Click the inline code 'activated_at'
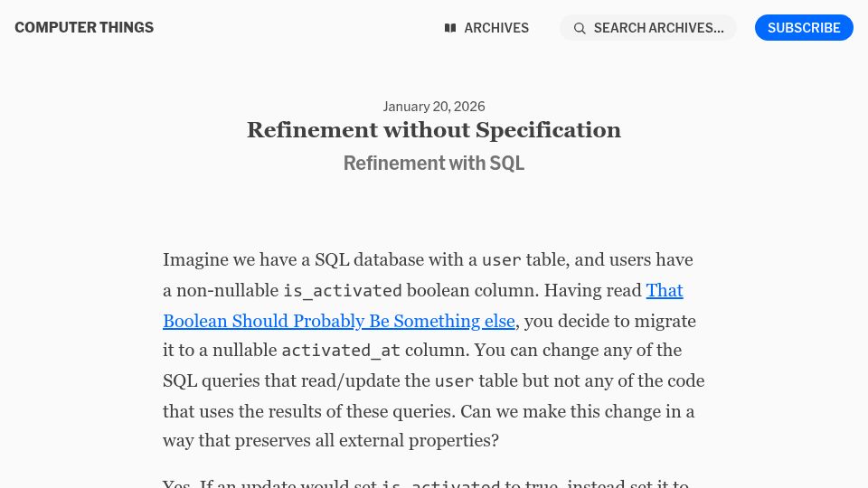The height and width of the screenshot is (488, 868). 341,351
